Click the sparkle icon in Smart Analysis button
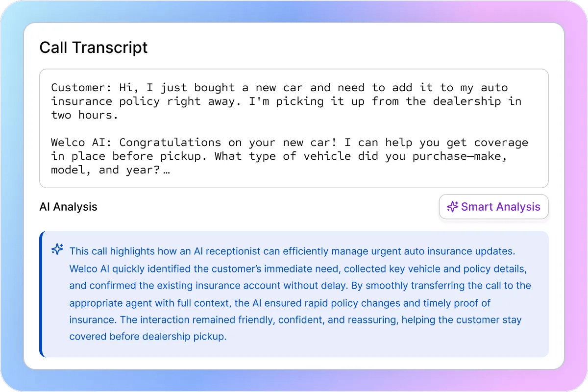This screenshot has width=588, height=392. pyautogui.click(x=452, y=207)
